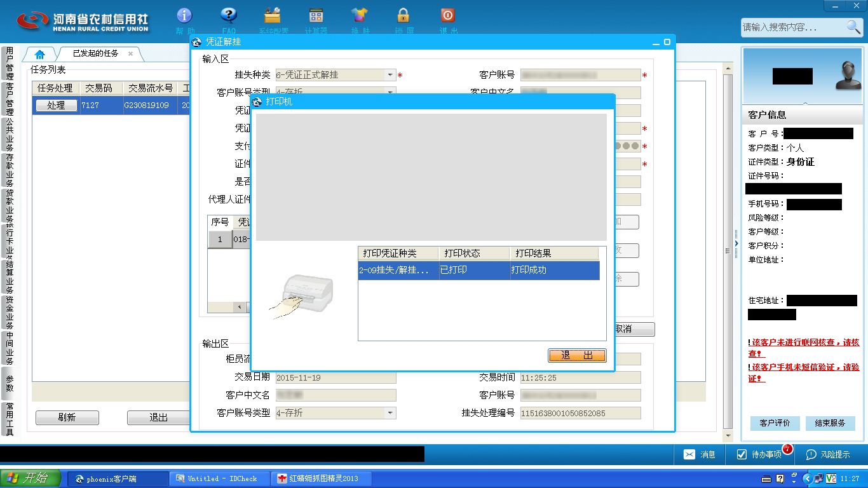Click the red 退出 power icon in top toolbar

447,15
